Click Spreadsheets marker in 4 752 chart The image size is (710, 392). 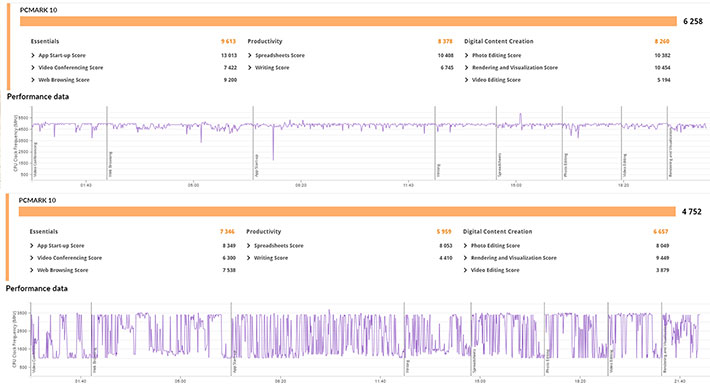click(x=474, y=361)
